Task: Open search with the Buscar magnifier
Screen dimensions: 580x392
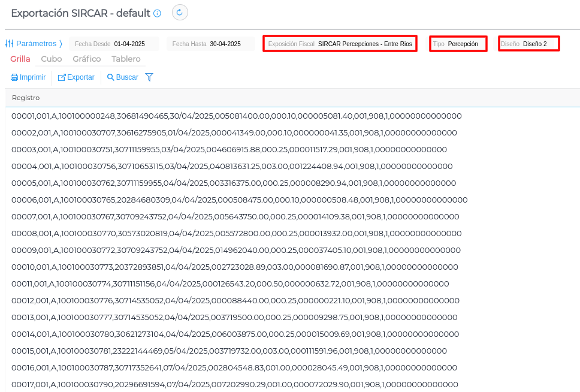Action: (110, 77)
